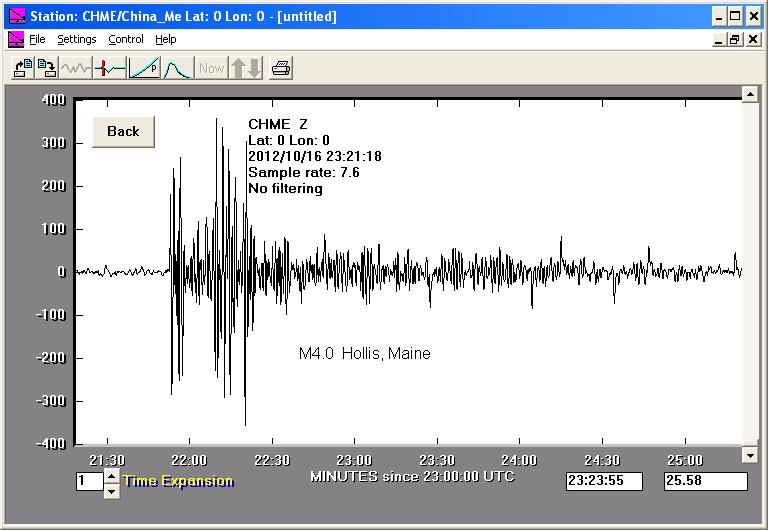Click the 25.58 value field
768x530 pixels.
point(705,481)
